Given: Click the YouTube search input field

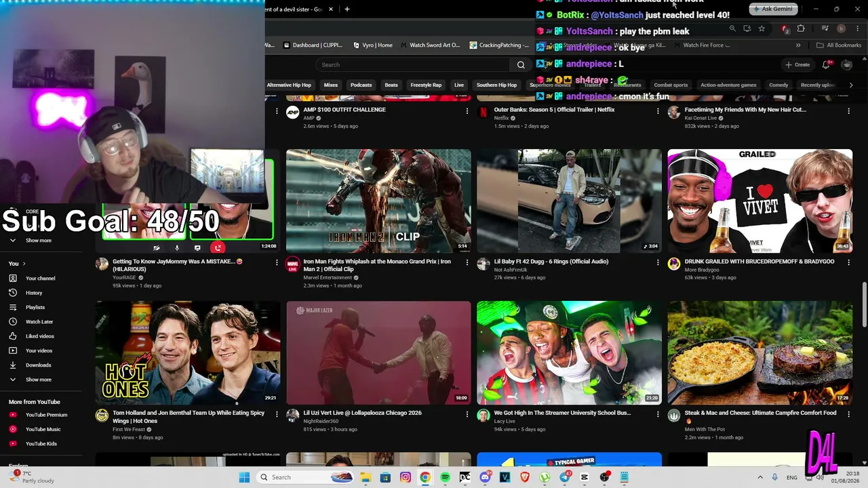Looking at the screenshot, I should tap(414, 65).
